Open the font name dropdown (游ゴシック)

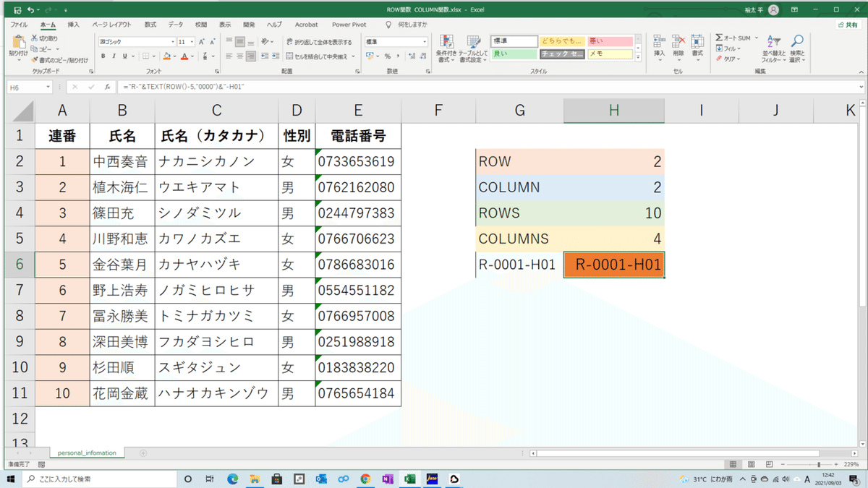pos(172,42)
